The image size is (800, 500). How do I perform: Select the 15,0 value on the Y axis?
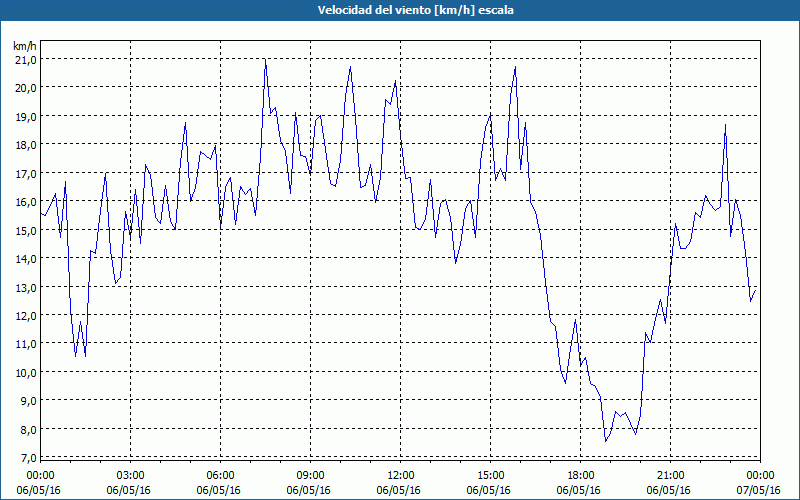[26, 231]
